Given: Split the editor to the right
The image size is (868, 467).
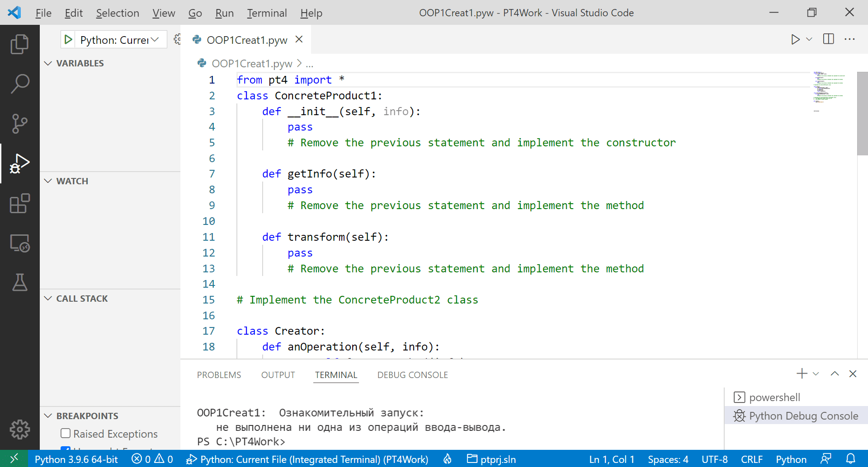Looking at the screenshot, I should [829, 39].
